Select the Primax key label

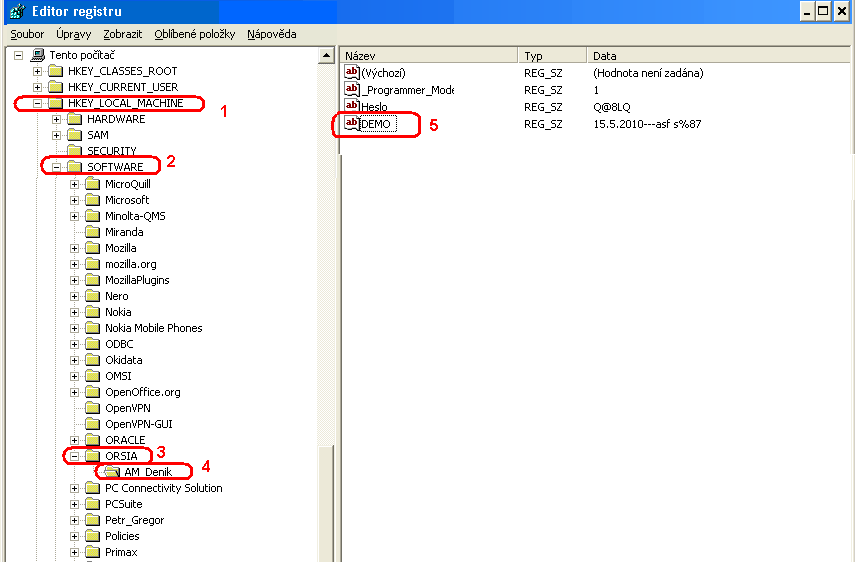click(x=121, y=552)
